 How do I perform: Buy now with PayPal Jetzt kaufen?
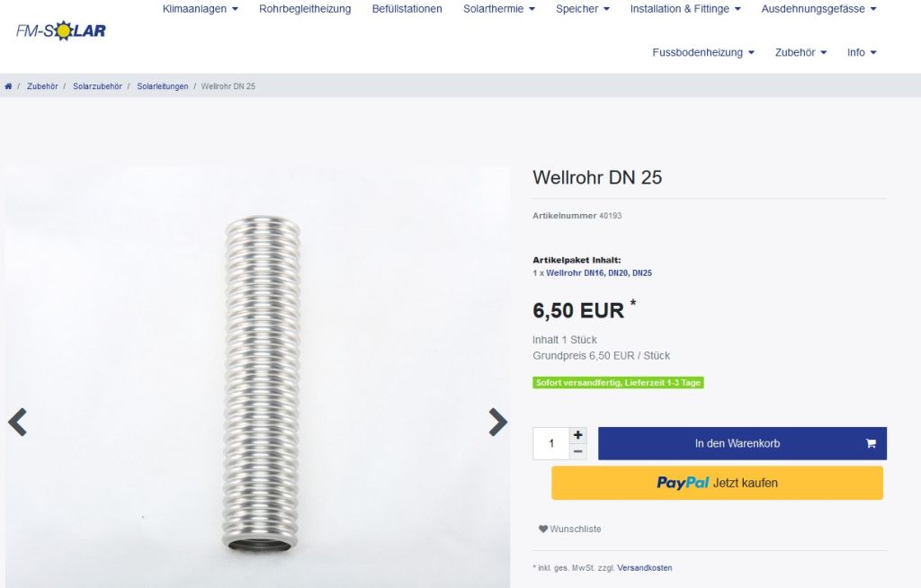point(717,483)
